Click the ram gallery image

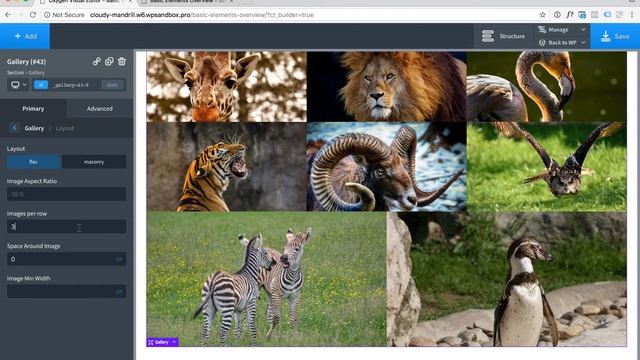[x=387, y=167]
